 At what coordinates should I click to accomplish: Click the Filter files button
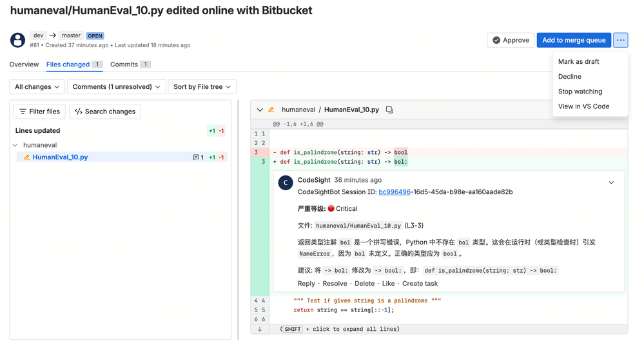(x=39, y=112)
